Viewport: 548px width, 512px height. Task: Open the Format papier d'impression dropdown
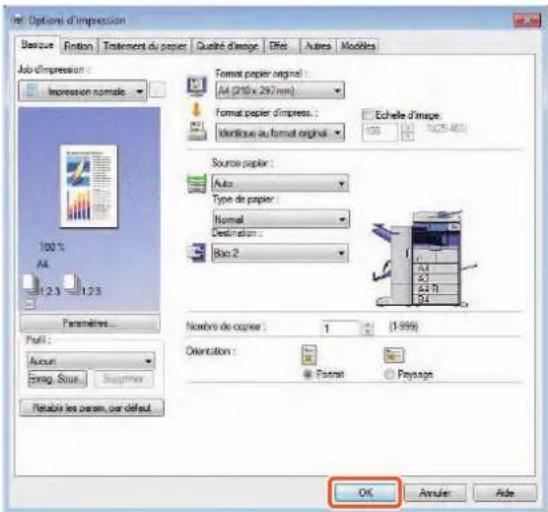(280, 132)
